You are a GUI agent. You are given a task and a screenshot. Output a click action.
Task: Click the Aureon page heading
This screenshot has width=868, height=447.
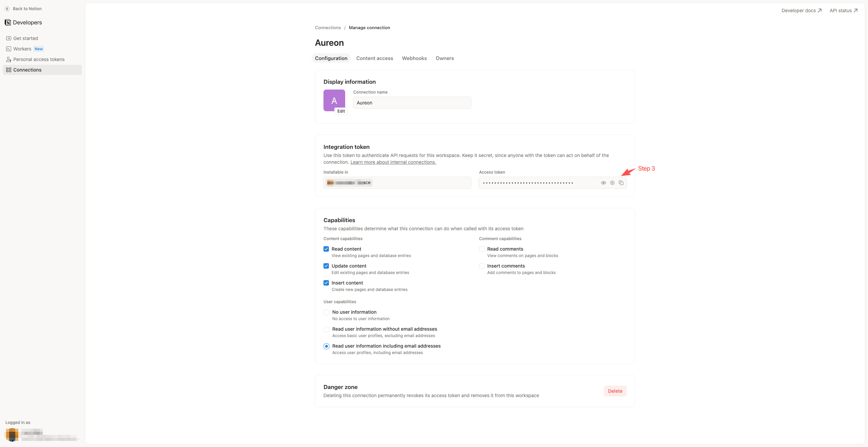point(329,43)
